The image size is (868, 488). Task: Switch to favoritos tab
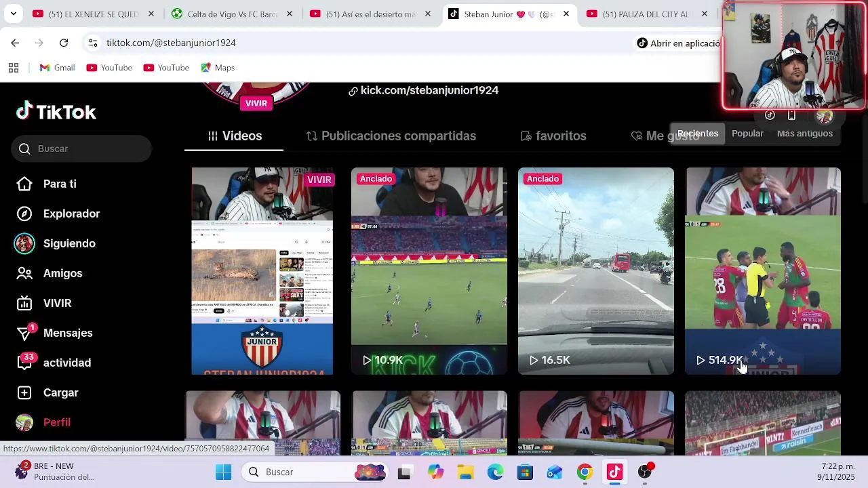point(553,136)
